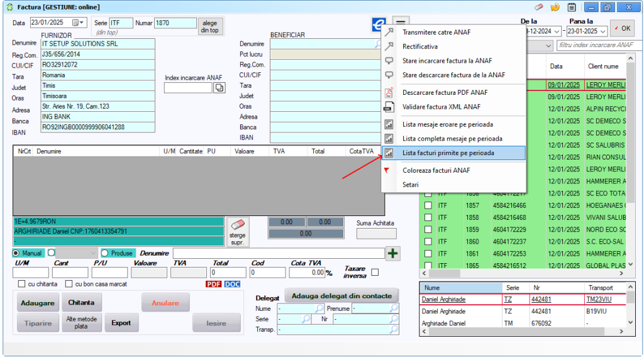Check the Taxare inversa checkbox
Screen dimensions: 644x358
pos(375,273)
